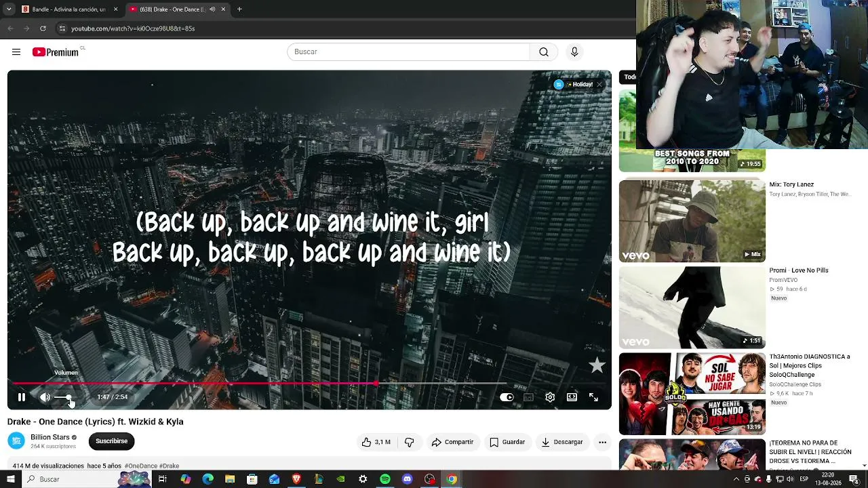
Task: Open Microsoft Edge from the taskbar
Action: coord(208,479)
